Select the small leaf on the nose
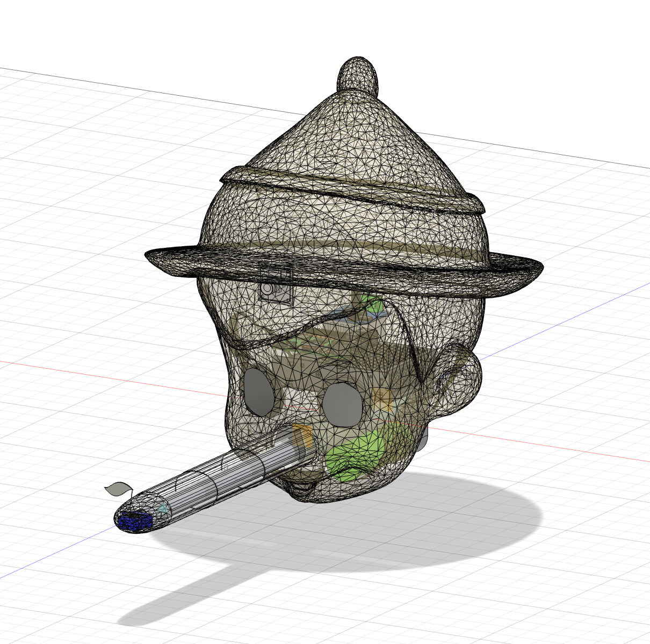The height and width of the screenshot is (644, 650). [x=118, y=489]
